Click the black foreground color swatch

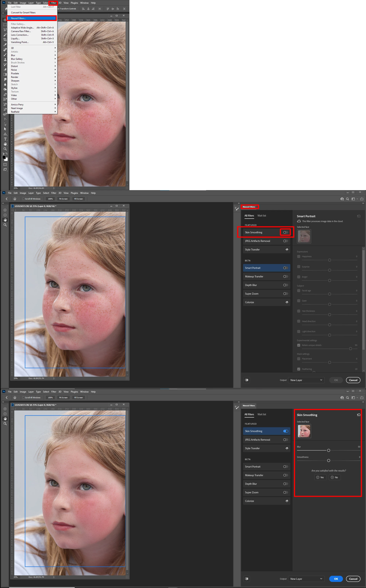(4, 157)
